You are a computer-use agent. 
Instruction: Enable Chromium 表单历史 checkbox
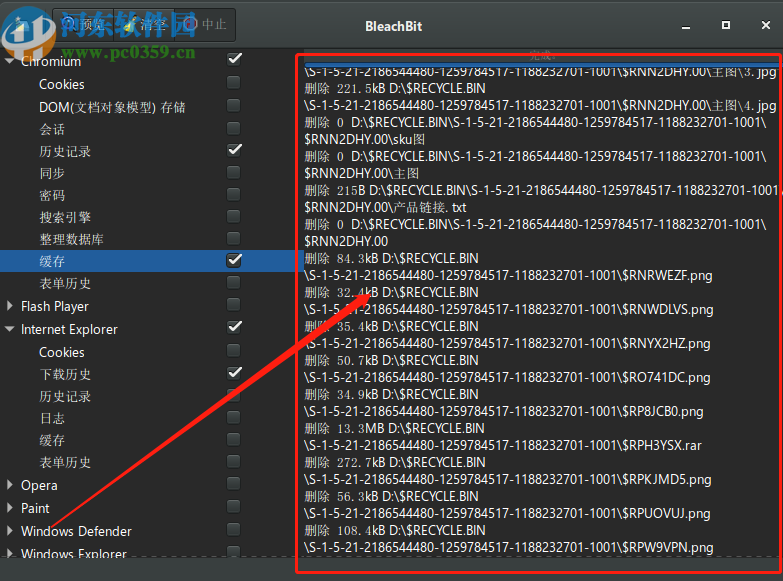[x=234, y=282]
